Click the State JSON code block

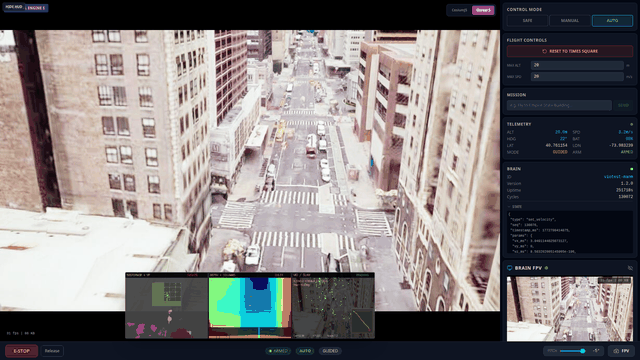coord(570,233)
